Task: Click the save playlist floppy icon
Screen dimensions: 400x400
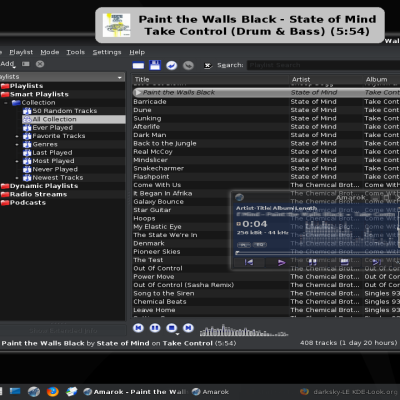Action: 155,65
